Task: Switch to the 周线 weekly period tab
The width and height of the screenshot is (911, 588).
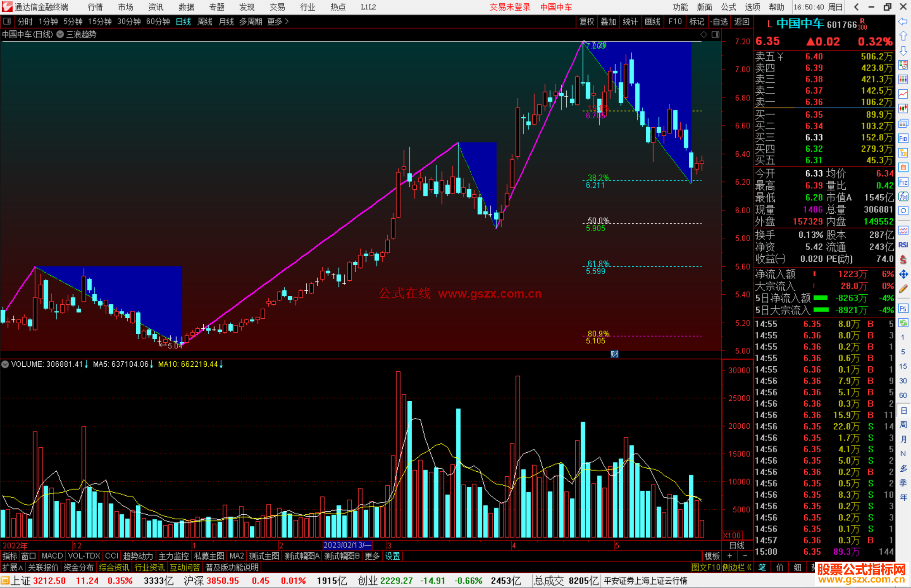Action: 205,21
